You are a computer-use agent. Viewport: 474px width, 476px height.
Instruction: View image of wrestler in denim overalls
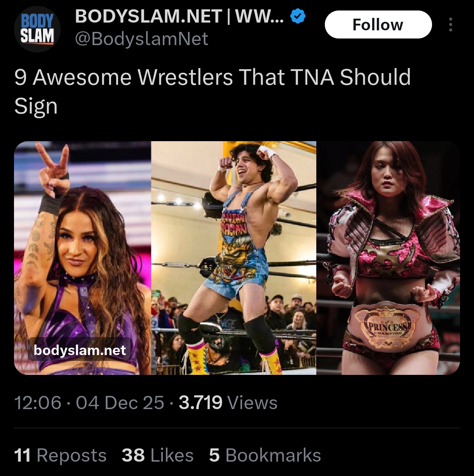pos(234,258)
